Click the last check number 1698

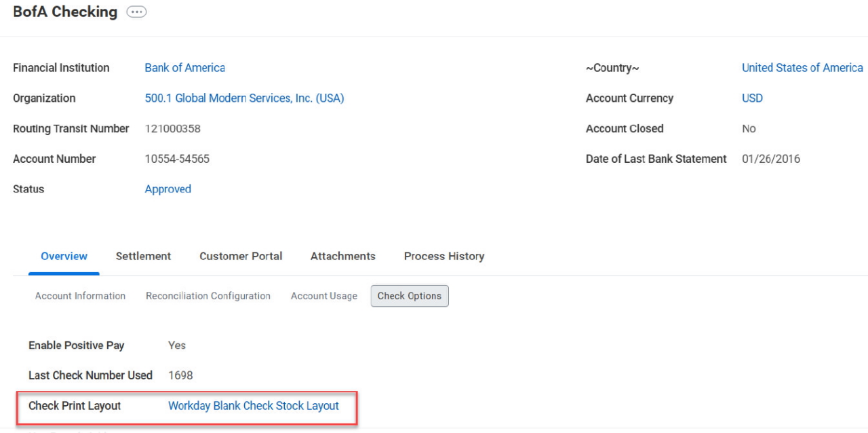pyautogui.click(x=180, y=375)
